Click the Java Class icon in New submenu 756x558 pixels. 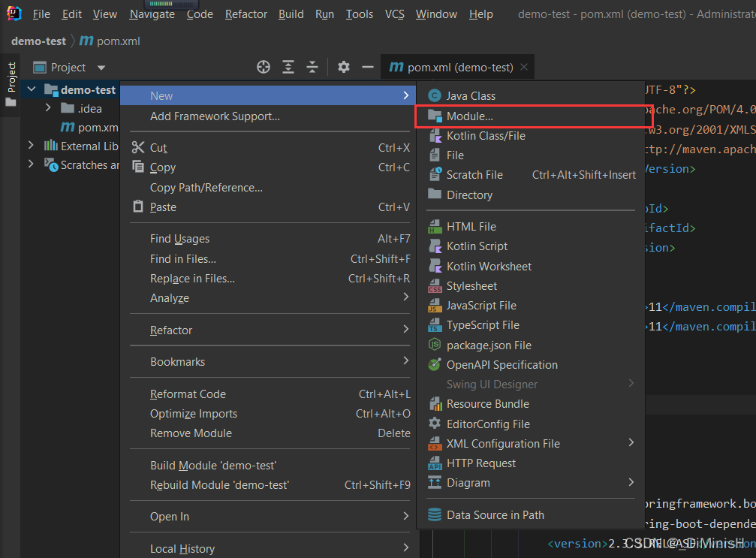click(435, 95)
